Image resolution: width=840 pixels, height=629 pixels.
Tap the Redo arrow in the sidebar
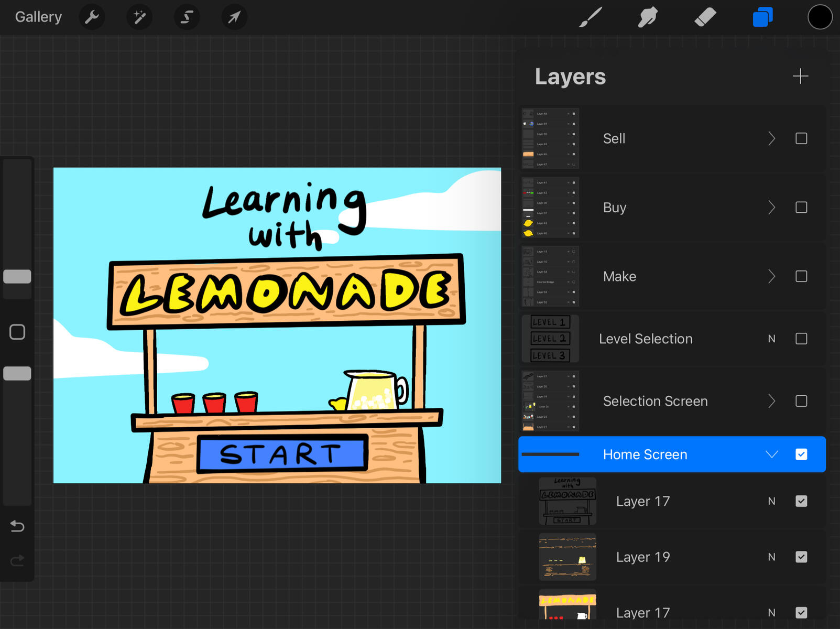click(17, 560)
